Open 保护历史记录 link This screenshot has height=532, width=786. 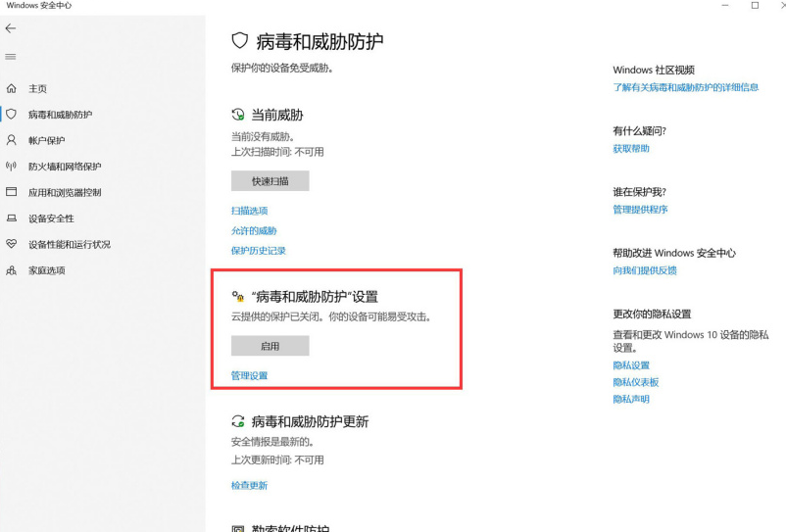[x=258, y=251]
